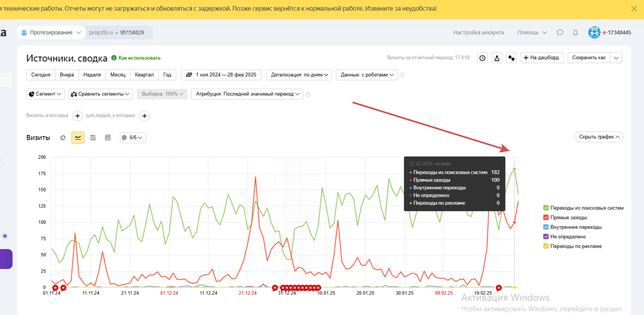Viewport: 644px width, 315px height.
Task: Add condition plus after Визиты, в которых
Action: (x=78, y=116)
